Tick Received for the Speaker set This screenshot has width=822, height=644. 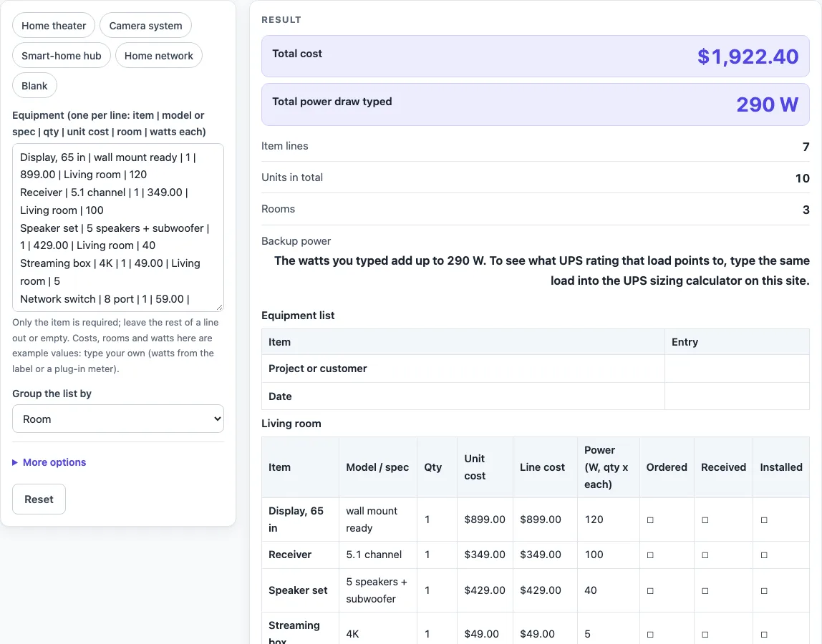tap(705, 590)
